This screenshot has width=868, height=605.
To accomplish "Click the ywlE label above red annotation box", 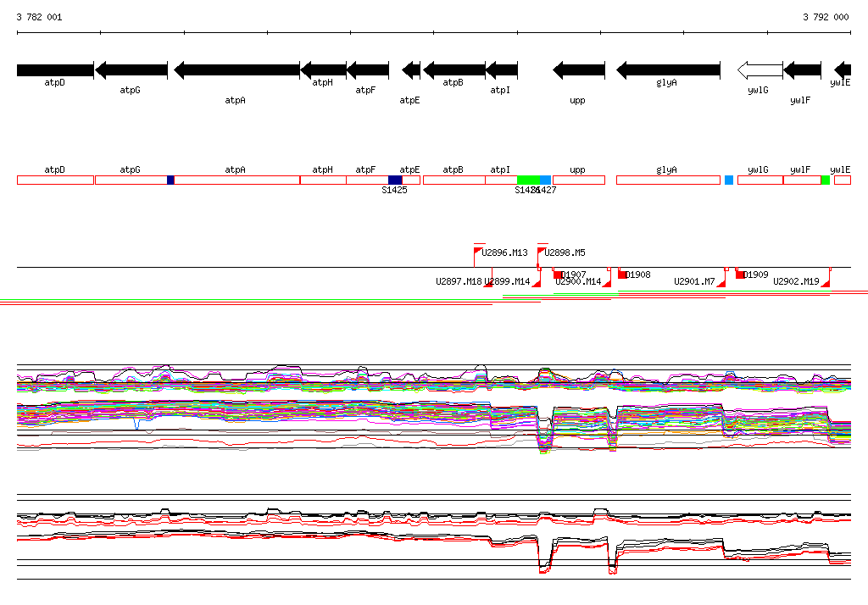I will (840, 169).
